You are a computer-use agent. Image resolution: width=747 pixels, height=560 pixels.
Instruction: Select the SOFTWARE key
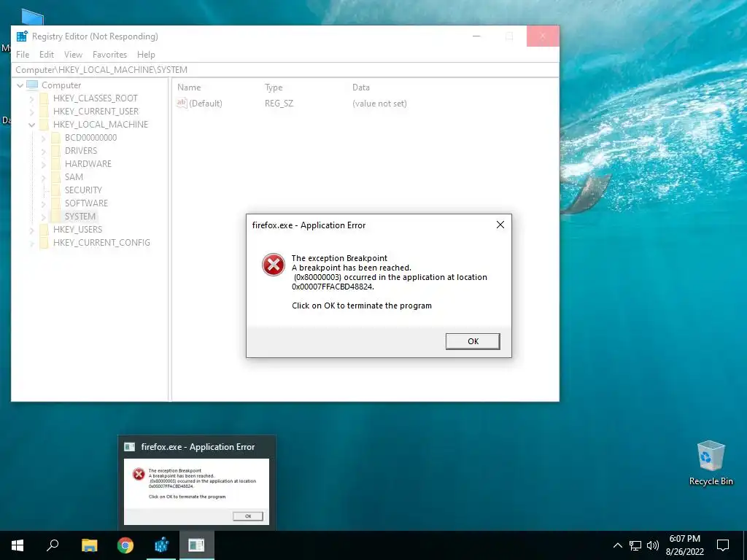pos(86,203)
